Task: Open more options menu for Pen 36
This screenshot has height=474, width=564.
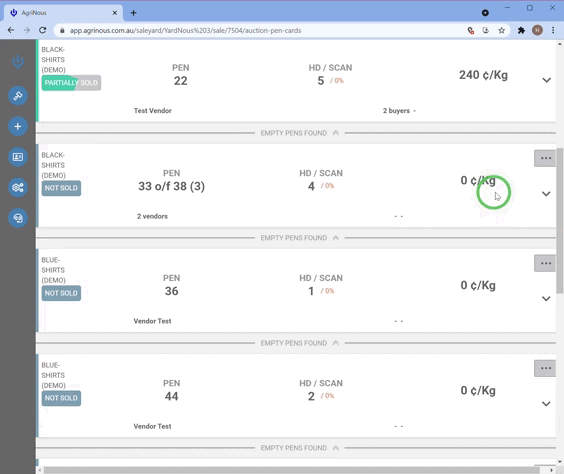Action: click(x=545, y=263)
